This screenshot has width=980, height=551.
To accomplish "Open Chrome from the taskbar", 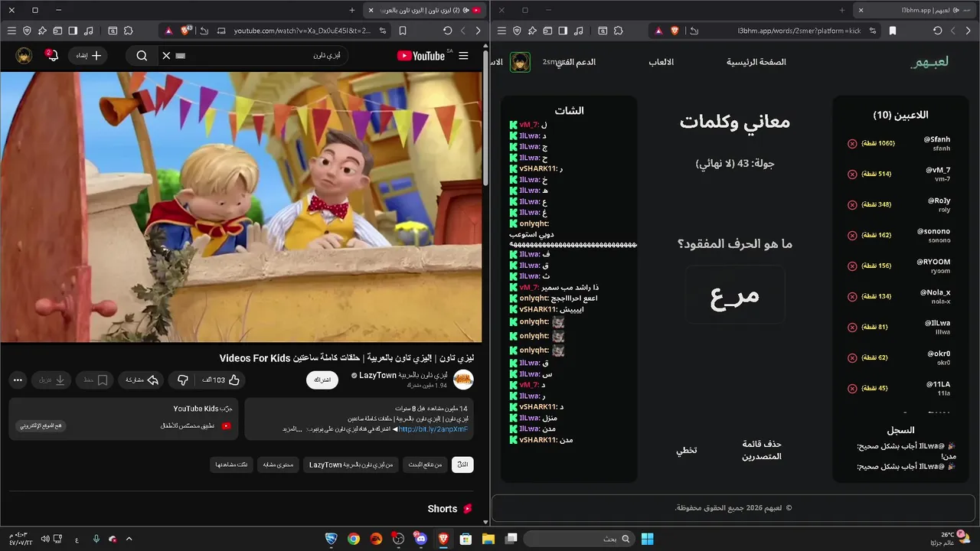I will [x=353, y=539].
